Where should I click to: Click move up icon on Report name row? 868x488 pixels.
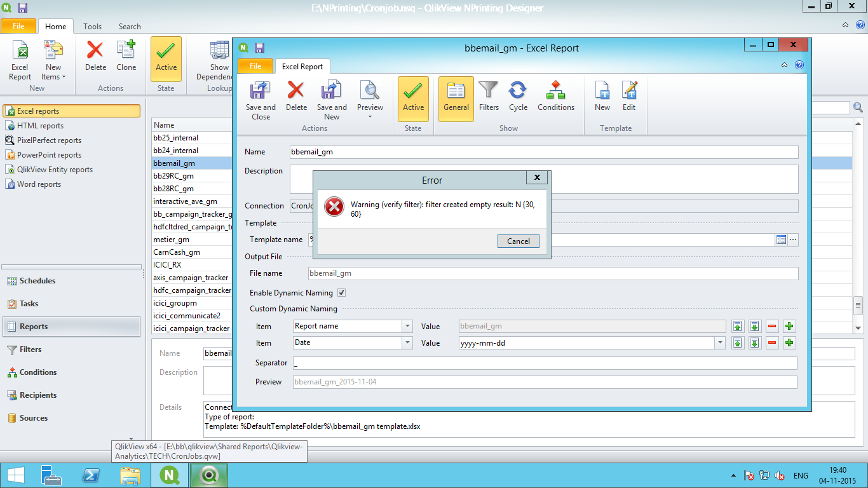[738, 326]
